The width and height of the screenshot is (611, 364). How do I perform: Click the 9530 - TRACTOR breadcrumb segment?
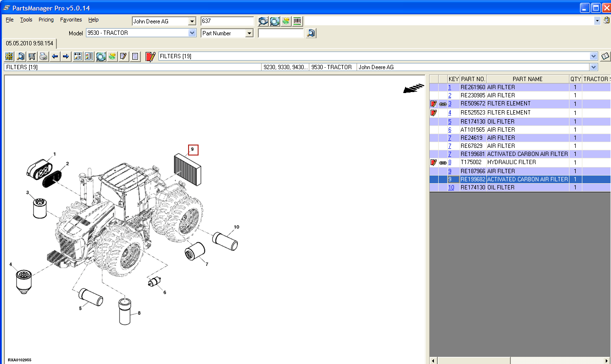click(333, 67)
